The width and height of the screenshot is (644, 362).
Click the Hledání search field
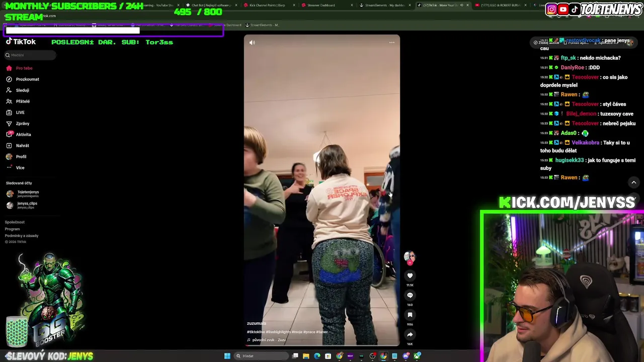click(x=30, y=55)
